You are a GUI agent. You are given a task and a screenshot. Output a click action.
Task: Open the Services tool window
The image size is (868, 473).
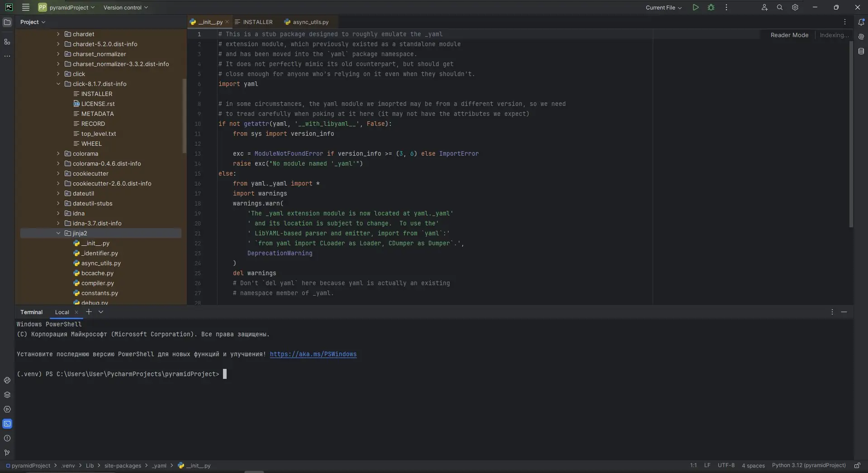(7, 409)
